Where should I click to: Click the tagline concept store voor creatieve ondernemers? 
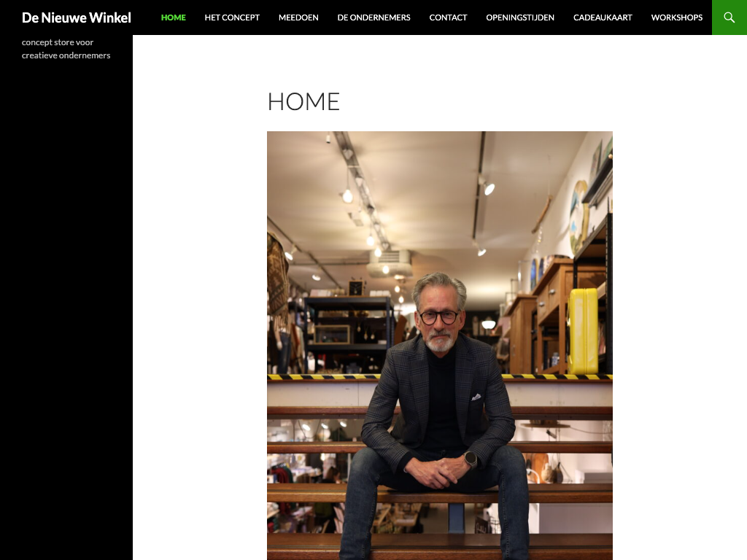tap(66, 49)
